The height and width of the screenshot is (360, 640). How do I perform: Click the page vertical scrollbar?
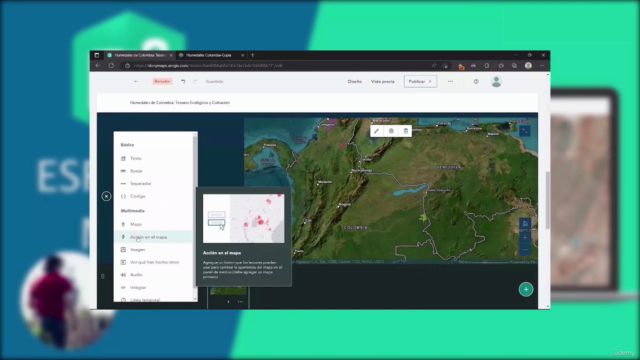tap(548, 200)
